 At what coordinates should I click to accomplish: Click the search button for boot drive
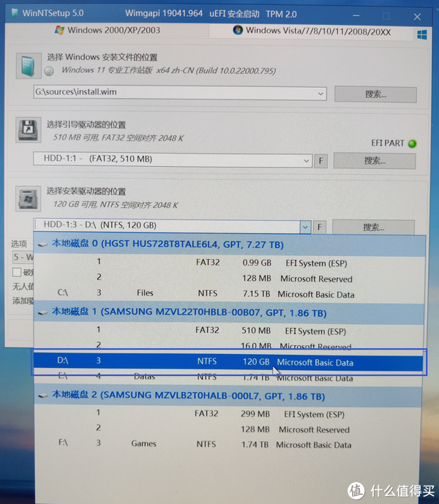point(375,160)
